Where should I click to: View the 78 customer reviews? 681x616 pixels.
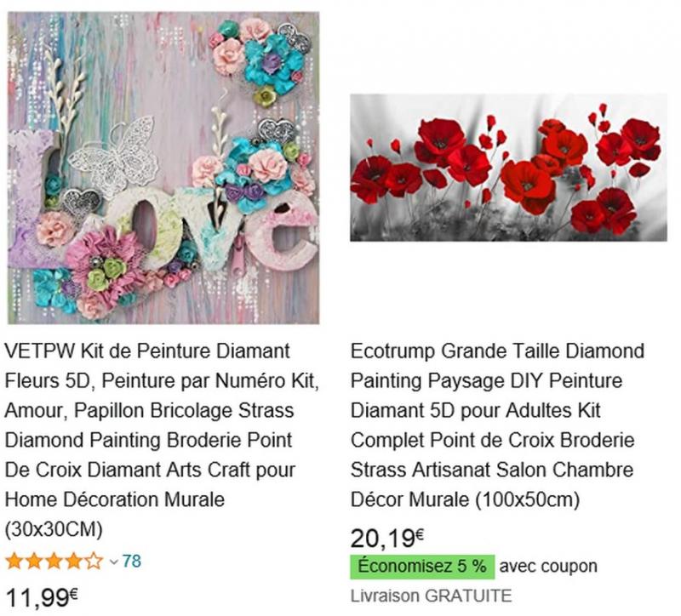132,561
